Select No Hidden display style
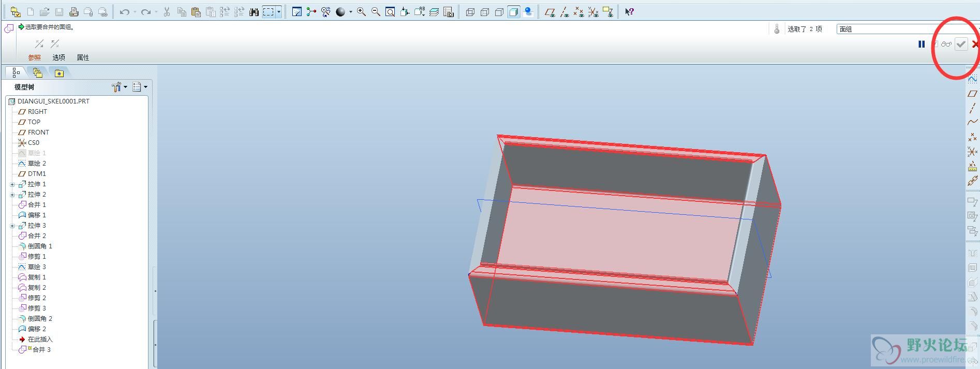The height and width of the screenshot is (369, 980). [x=499, y=12]
